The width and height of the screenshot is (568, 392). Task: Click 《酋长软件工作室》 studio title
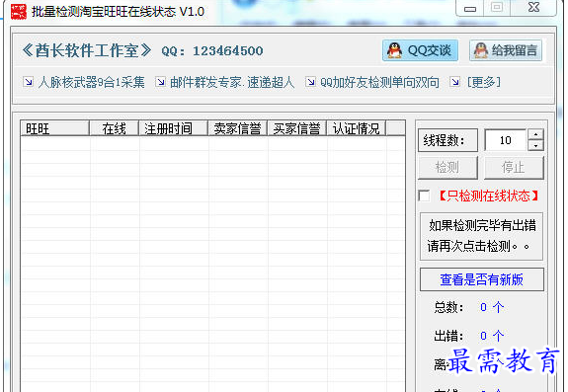click(87, 50)
